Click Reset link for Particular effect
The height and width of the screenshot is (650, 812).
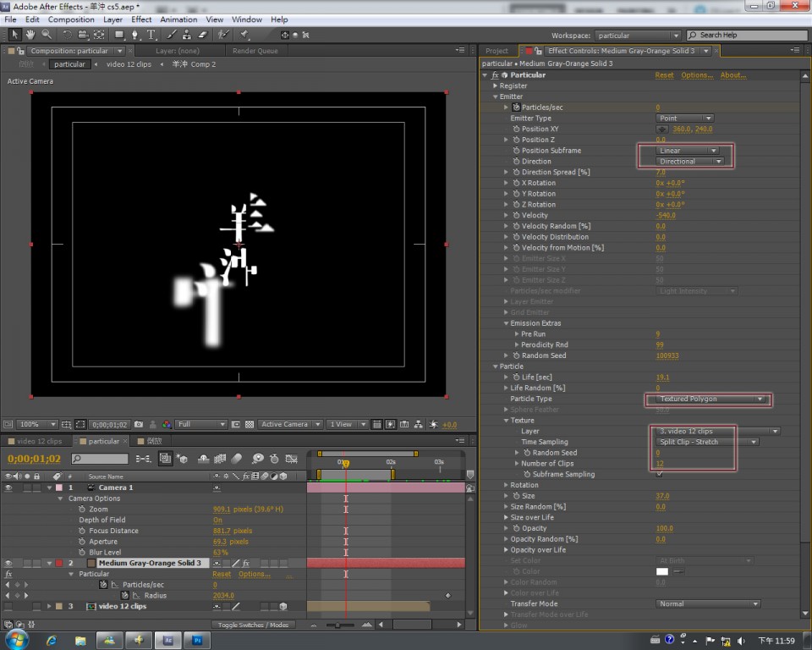(664, 75)
